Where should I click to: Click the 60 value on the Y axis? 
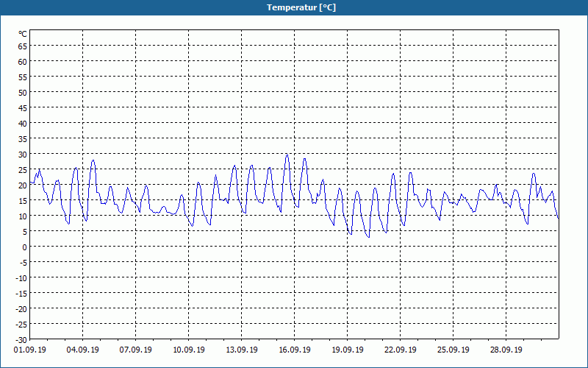pyautogui.click(x=23, y=62)
